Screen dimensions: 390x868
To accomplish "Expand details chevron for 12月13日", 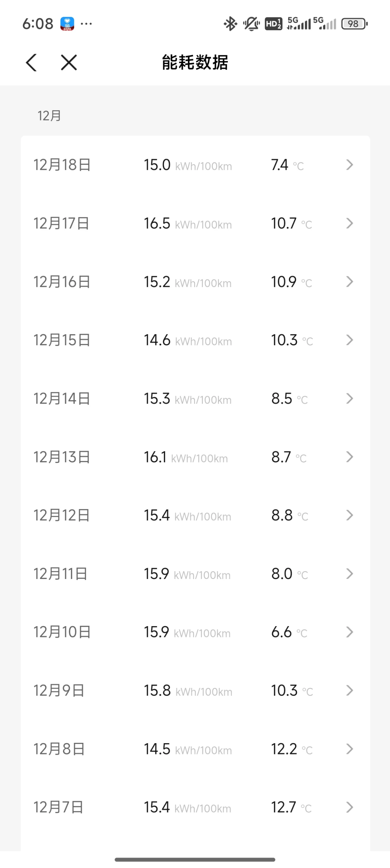I will click(x=349, y=457).
